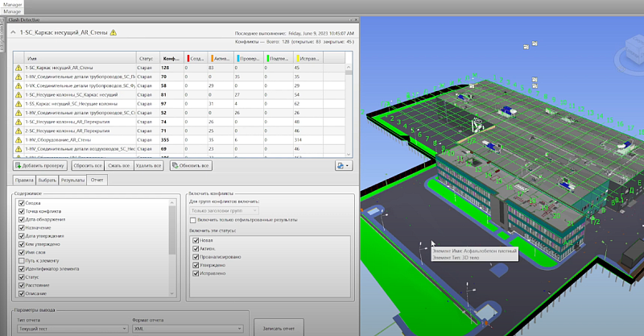The width and height of the screenshot is (644, 336).
Task: Click the red Создано status column header
Action: [x=196, y=58]
